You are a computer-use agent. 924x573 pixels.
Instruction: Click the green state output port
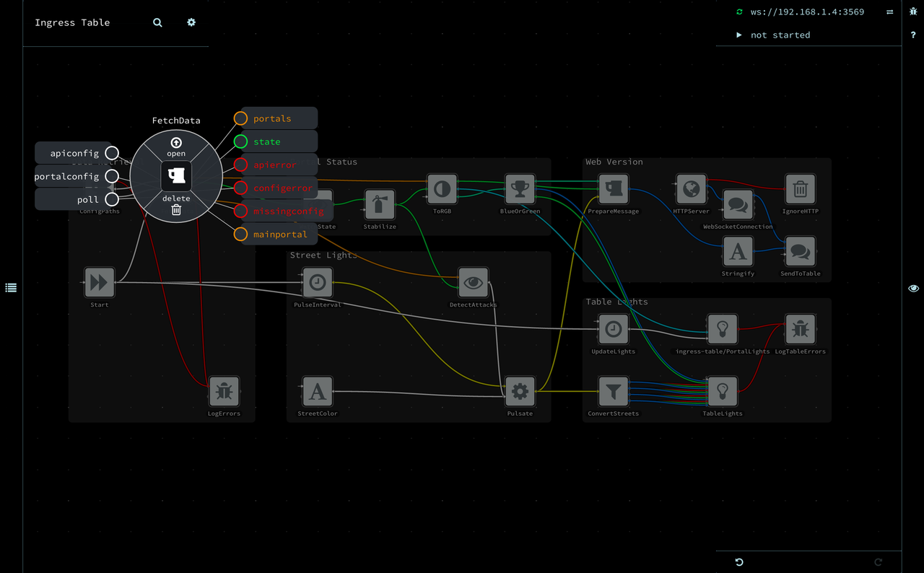pos(240,141)
